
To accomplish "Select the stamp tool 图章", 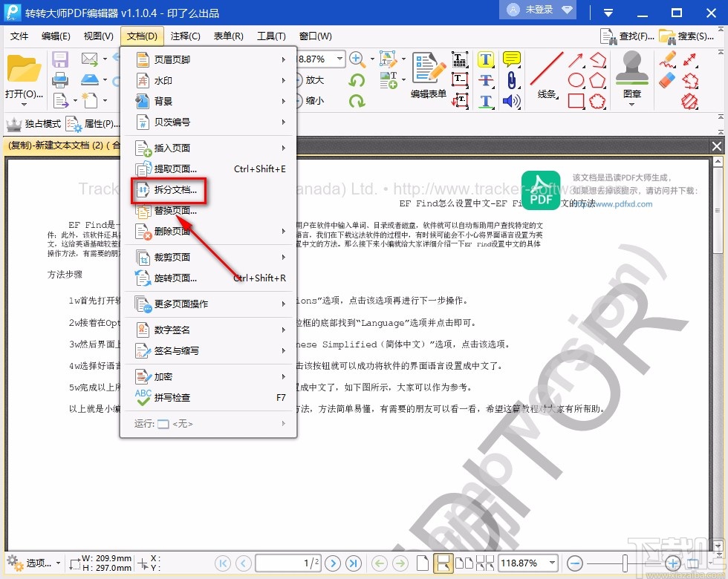I will tap(631, 69).
